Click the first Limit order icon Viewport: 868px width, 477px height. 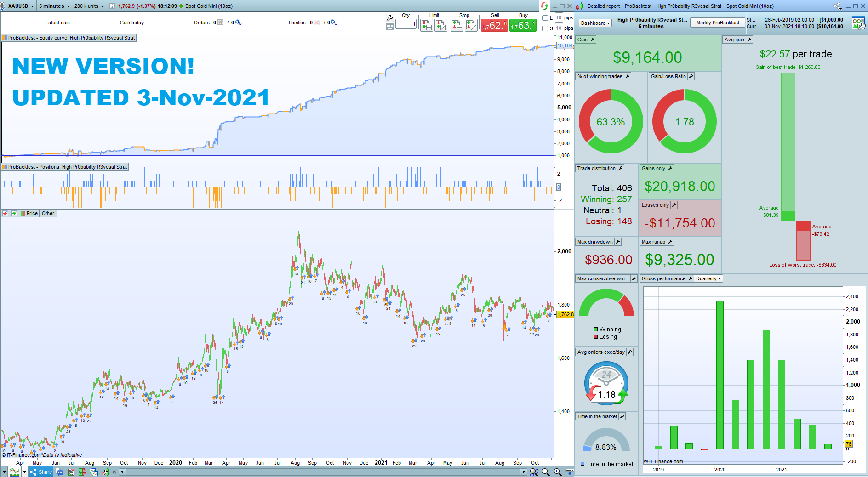[x=427, y=25]
